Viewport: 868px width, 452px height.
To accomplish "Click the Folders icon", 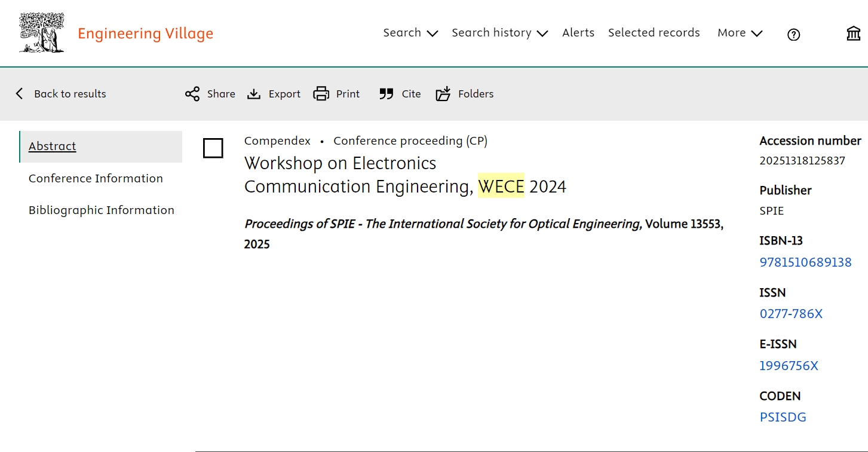I will pyautogui.click(x=443, y=94).
